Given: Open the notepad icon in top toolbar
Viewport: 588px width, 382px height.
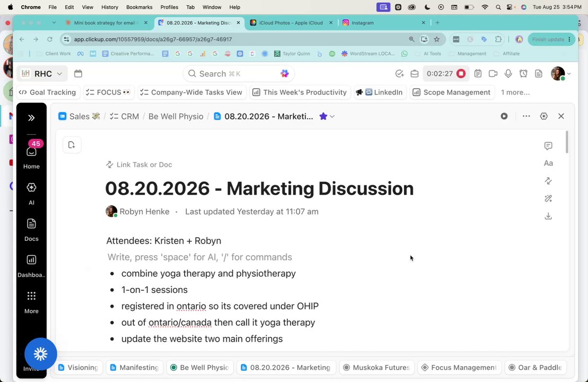Looking at the screenshot, I should (478, 73).
